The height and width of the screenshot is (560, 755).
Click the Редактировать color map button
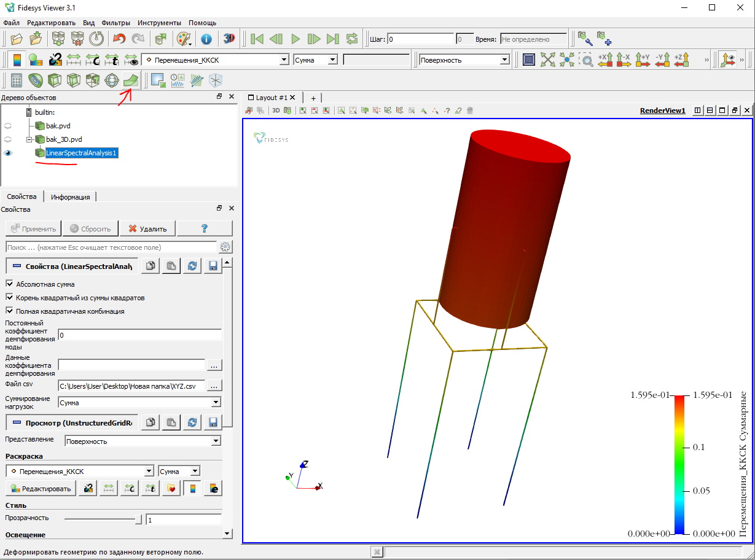(41, 488)
